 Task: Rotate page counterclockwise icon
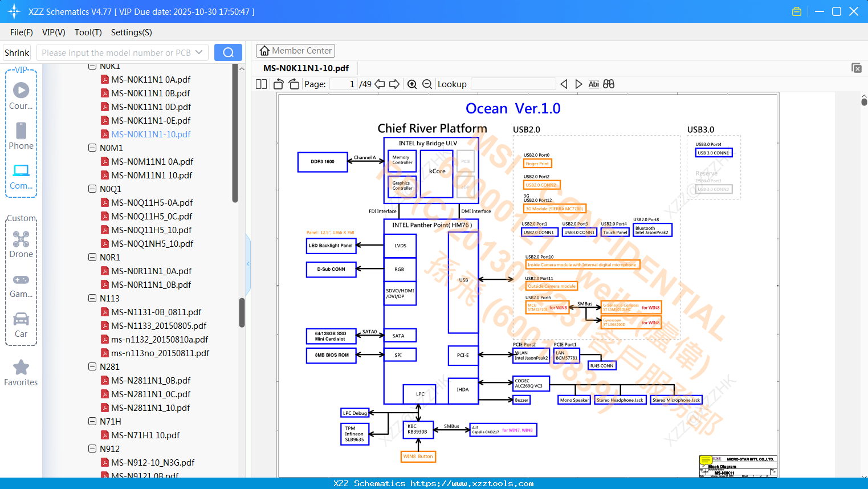[x=279, y=84]
